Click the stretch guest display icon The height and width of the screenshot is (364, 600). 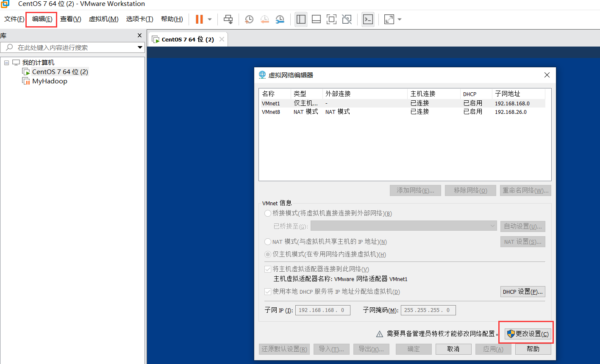pyautogui.click(x=389, y=19)
